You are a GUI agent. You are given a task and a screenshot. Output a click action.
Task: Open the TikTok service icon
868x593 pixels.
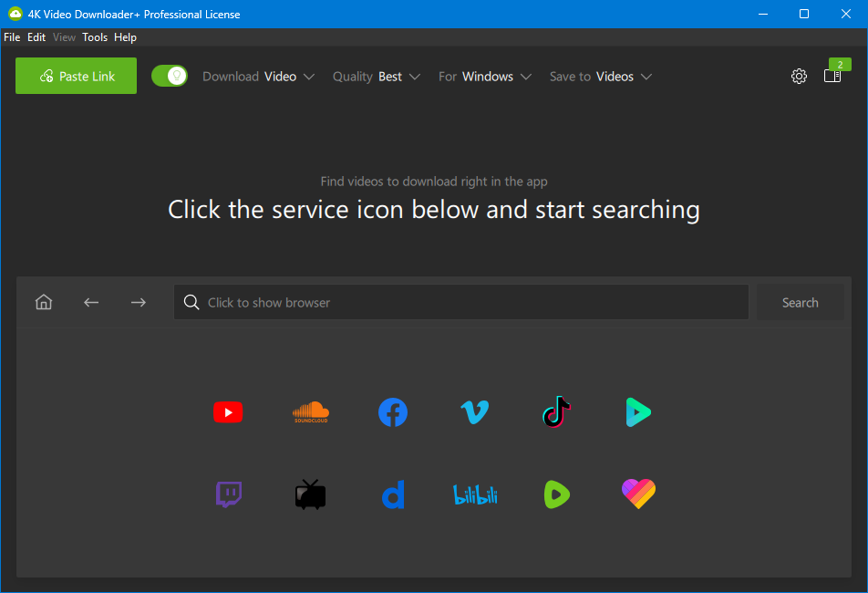pyautogui.click(x=557, y=412)
